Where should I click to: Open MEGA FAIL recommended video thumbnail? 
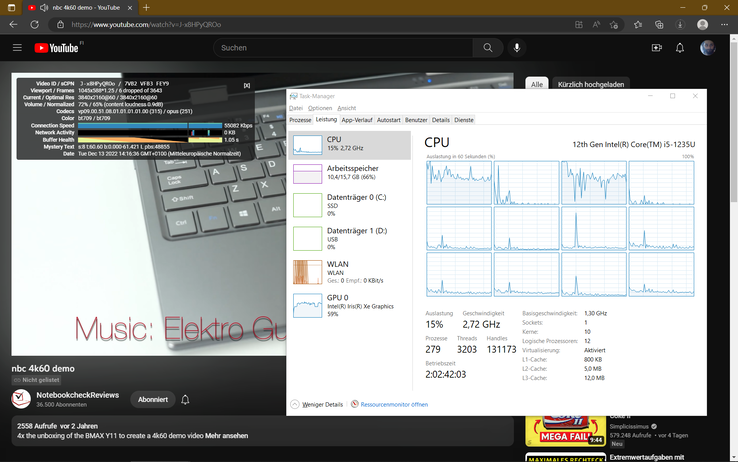(565, 431)
